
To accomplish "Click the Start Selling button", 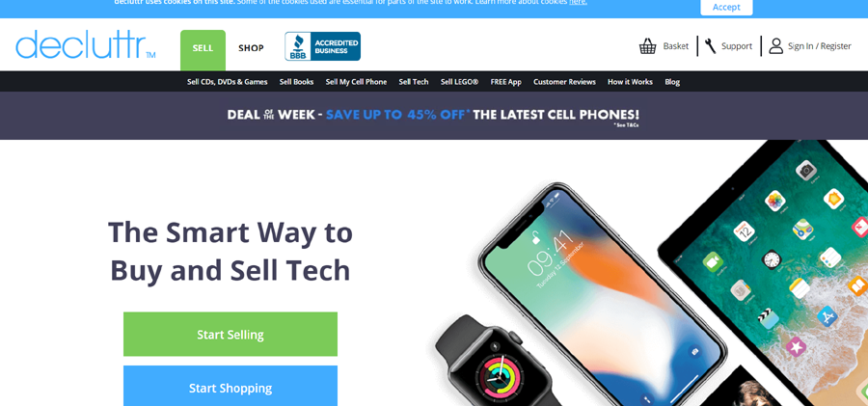I will click(x=231, y=334).
